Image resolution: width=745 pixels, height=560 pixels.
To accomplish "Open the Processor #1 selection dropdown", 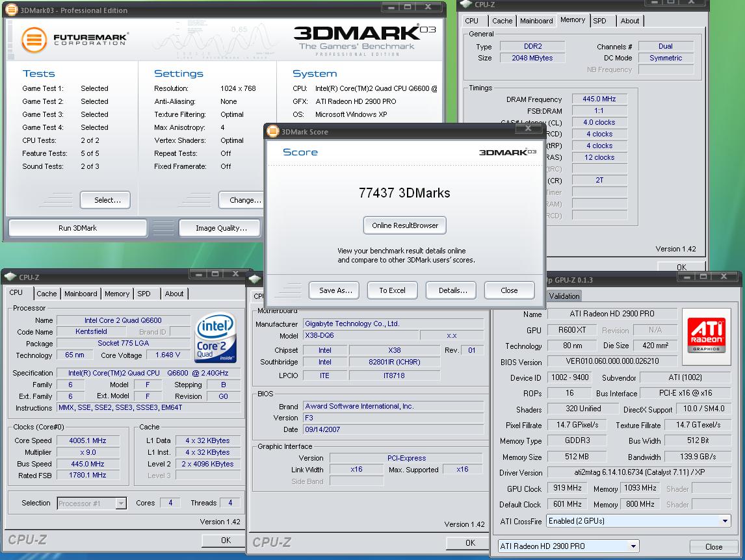I will click(121, 503).
